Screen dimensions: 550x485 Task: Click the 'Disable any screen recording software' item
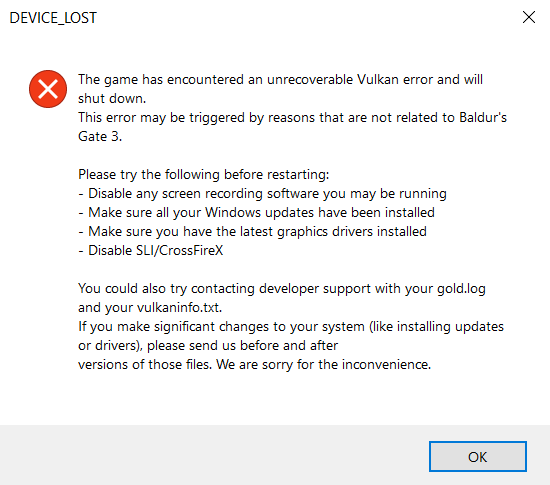[x=262, y=194]
